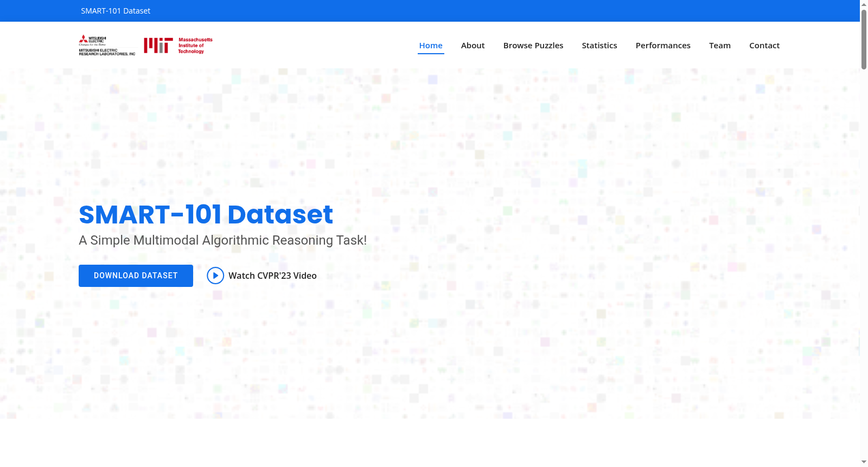Click the page's vertical scrollbar thumb

[x=864, y=39]
